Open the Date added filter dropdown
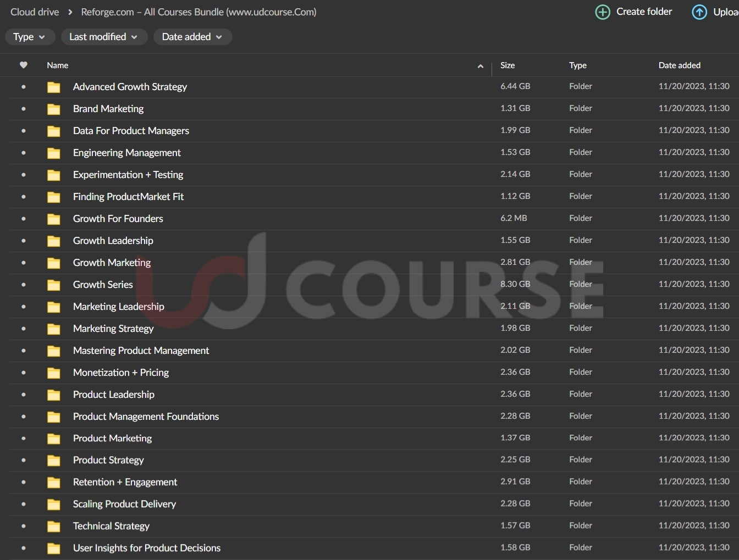739x560 pixels. tap(192, 37)
